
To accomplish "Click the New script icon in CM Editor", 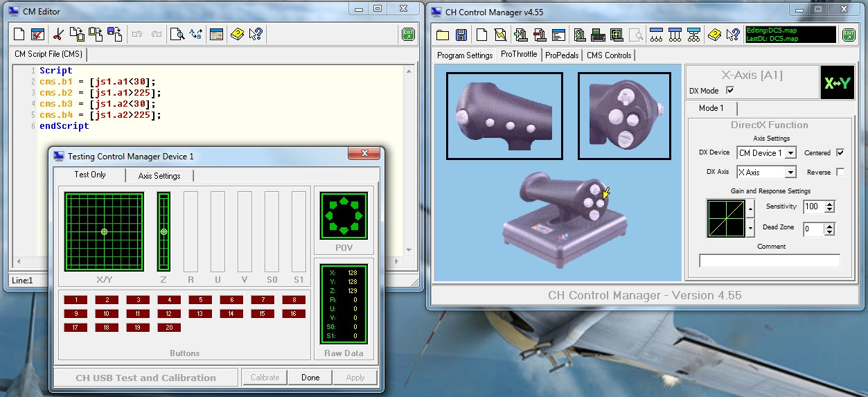I will coord(19,34).
